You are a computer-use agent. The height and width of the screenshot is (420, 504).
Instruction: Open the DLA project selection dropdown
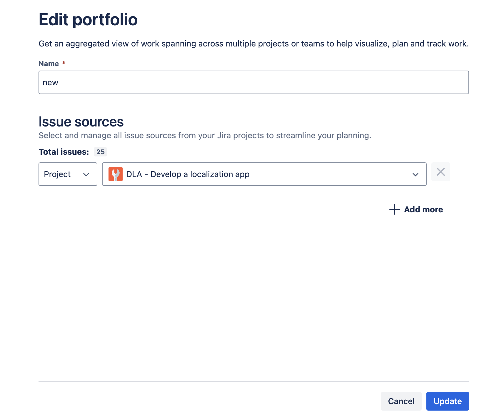[x=264, y=174]
